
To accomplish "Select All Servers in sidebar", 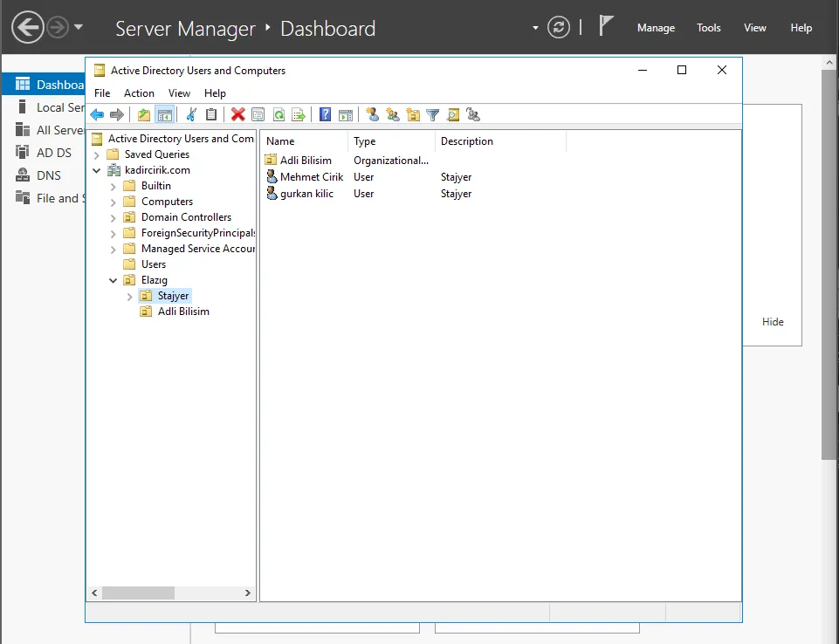I will 44,130.
